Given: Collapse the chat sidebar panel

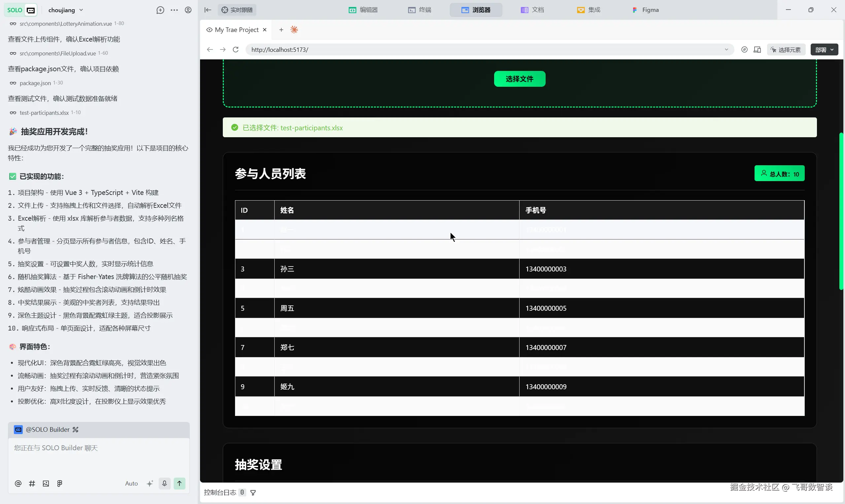Looking at the screenshot, I should pyautogui.click(x=208, y=10).
